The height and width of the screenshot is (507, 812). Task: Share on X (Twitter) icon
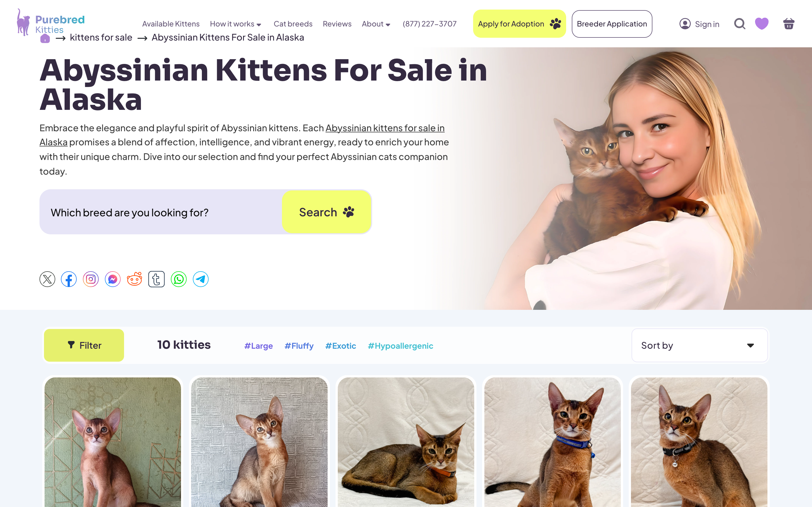(x=47, y=279)
